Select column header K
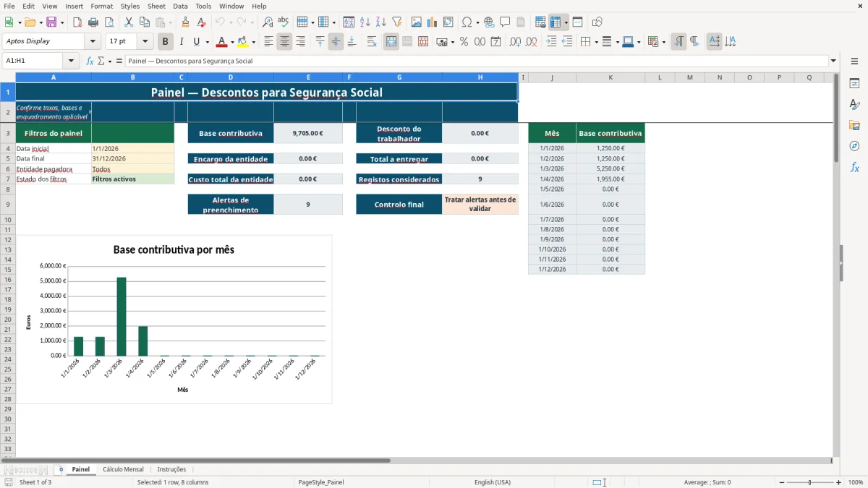 click(610, 77)
